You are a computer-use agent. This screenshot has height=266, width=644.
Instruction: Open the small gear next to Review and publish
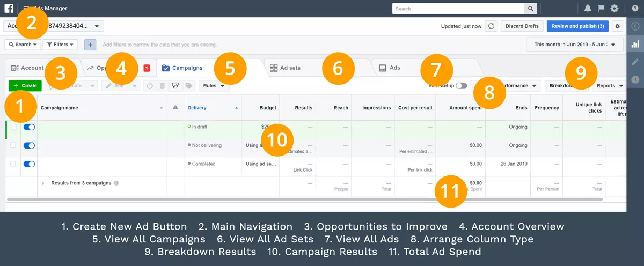(617, 26)
